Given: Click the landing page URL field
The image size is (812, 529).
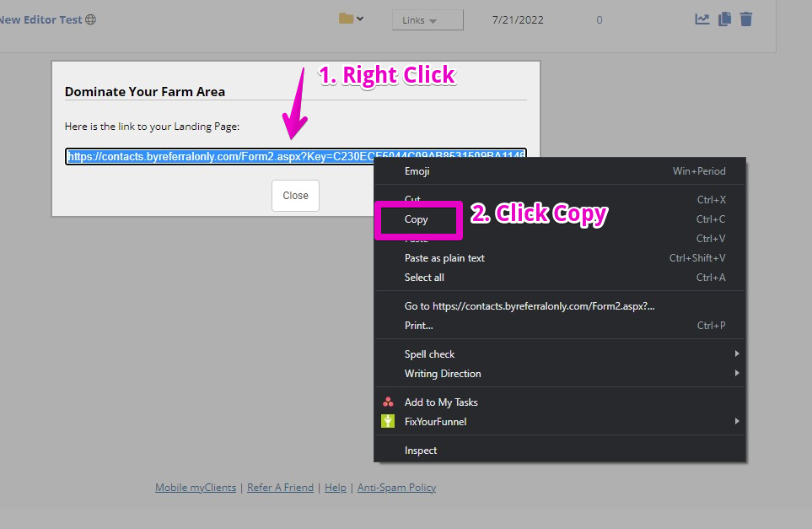Looking at the screenshot, I should pos(295,156).
